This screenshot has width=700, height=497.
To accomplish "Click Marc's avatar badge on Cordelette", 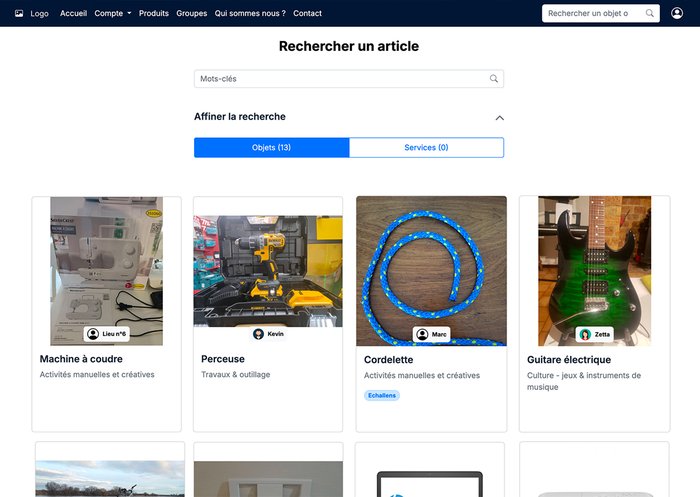I will (x=431, y=334).
